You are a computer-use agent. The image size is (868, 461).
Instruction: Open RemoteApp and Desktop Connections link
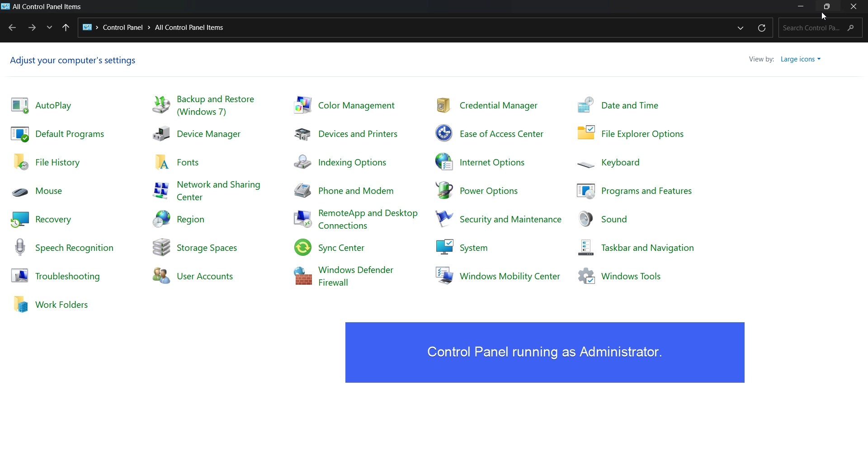pos(368,220)
